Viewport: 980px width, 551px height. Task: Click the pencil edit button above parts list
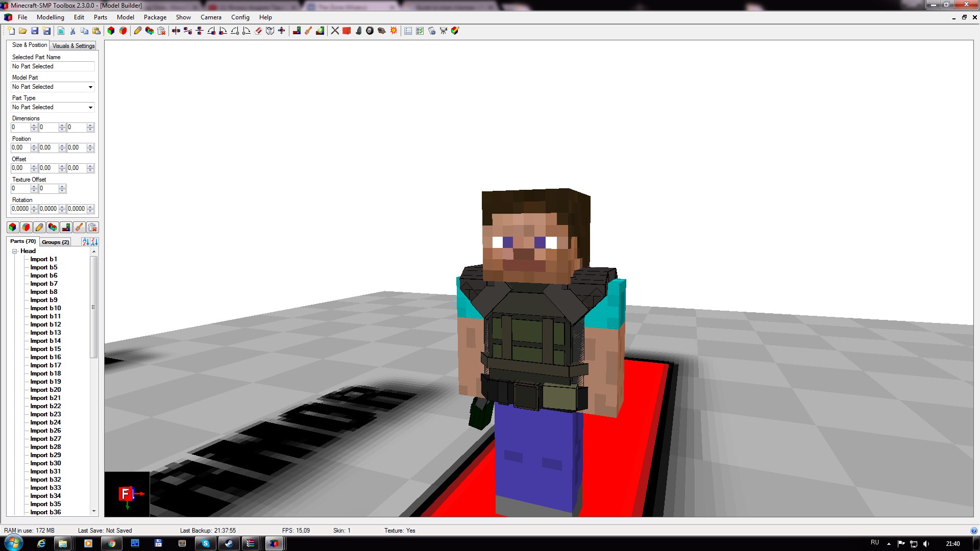(39, 228)
